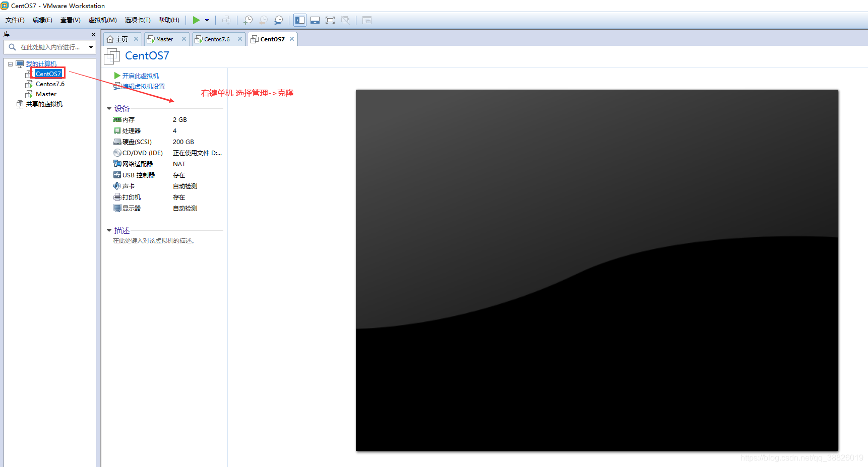The height and width of the screenshot is (467, 868).
Task: Click the green power-on play icon in toolbar
Action: 196,20
